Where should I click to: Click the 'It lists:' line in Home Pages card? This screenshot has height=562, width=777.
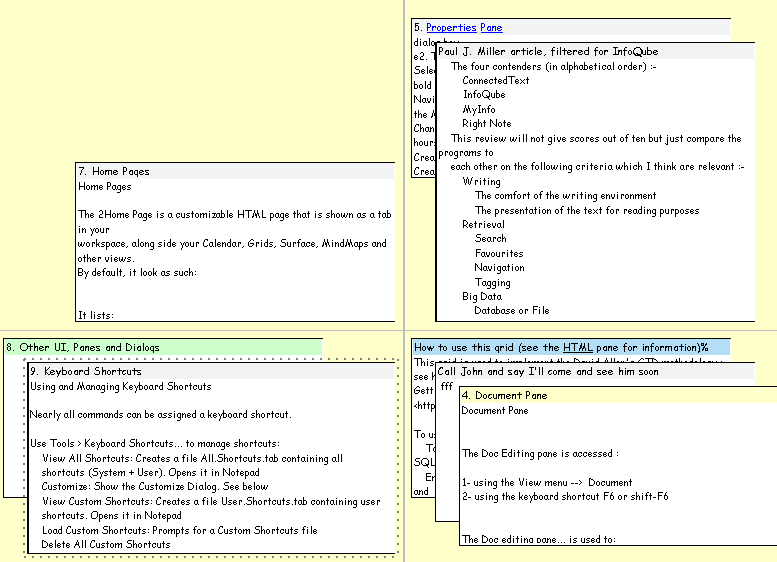click(96, 315)
